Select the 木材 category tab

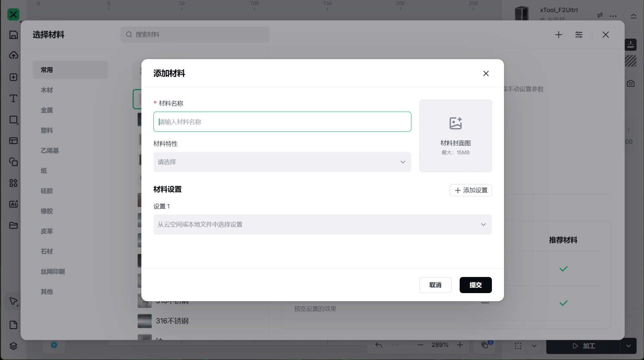click(47, 90)
